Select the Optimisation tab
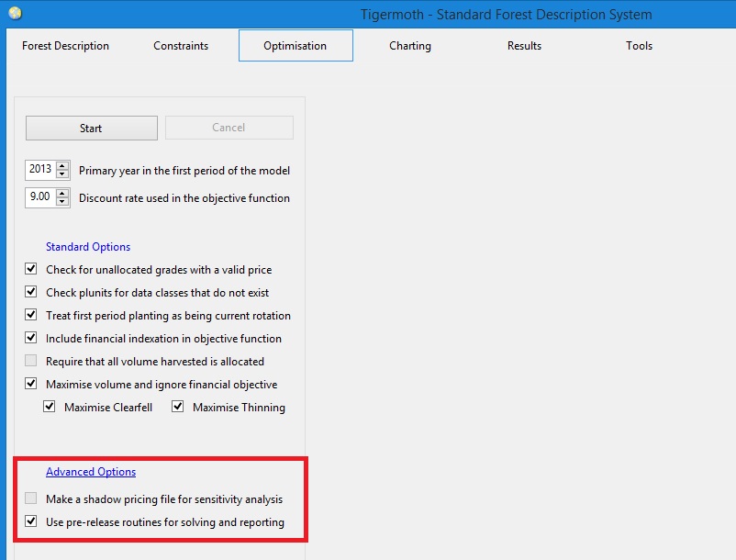 click(x=296, y=46)
